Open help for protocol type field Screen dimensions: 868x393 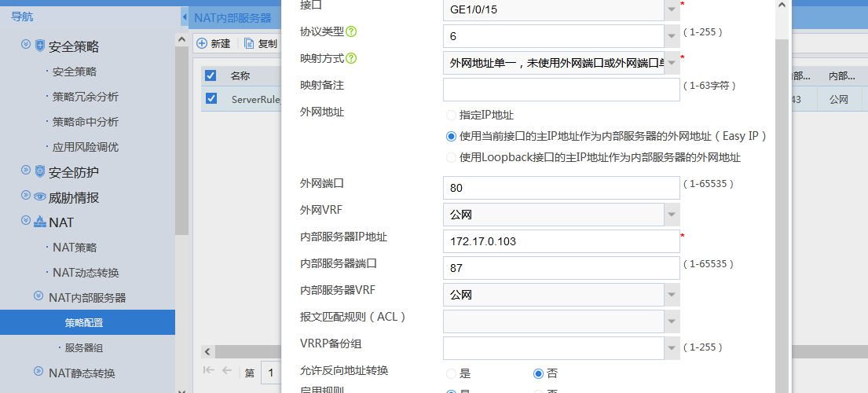pyautogui.click(x=351, y=31)
